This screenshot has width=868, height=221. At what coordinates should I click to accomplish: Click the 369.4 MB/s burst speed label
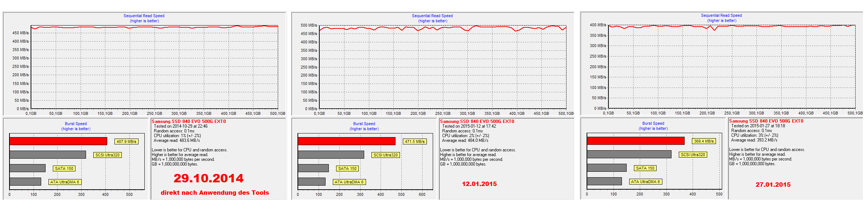click(x=704, y=141)
